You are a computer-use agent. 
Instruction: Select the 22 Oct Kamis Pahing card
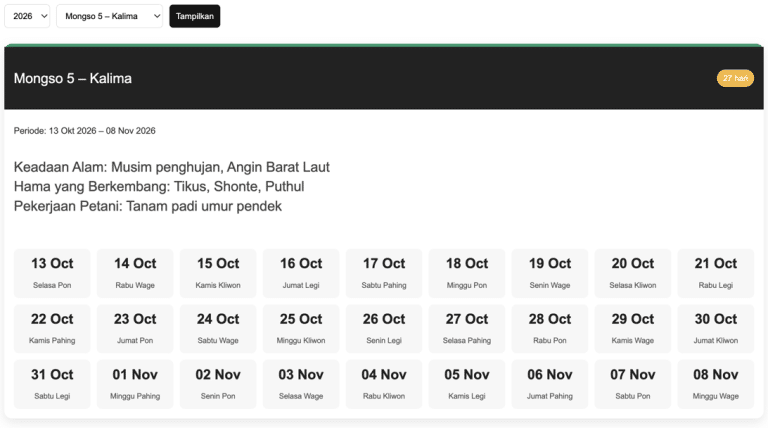point(52,329)
